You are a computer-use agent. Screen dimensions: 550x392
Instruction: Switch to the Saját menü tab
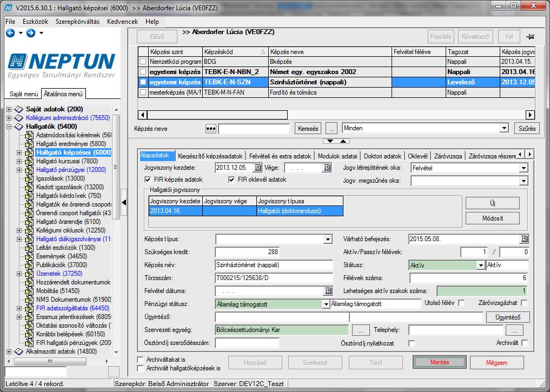[x=23, y=94]
